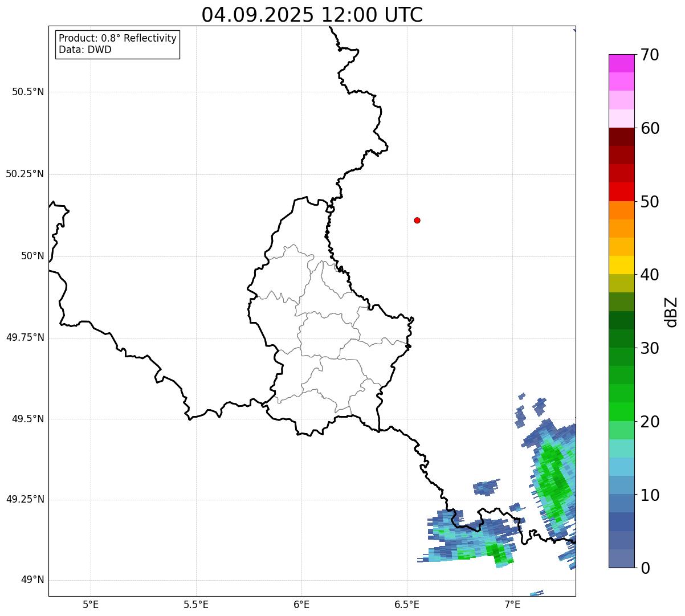Click the 70 colorbar tick label
The height and width of the screenshot is (616, 685).
pos(650,55)
